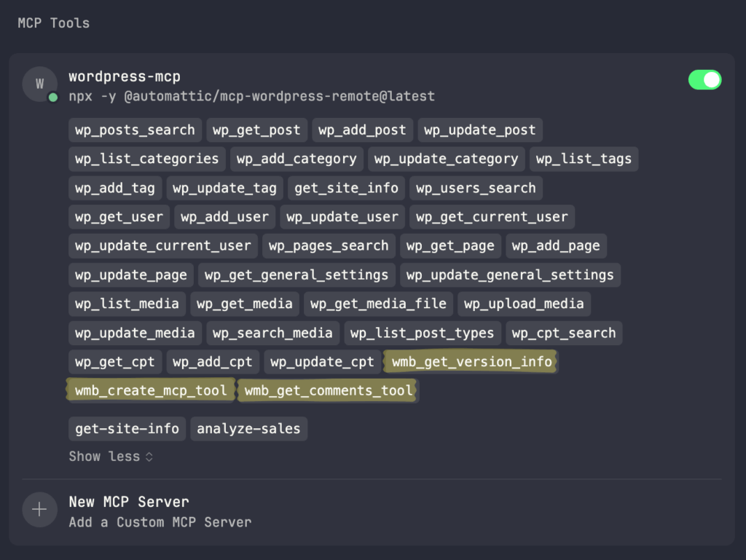Choose the wp_add_cpt chip

pos(213,362)
